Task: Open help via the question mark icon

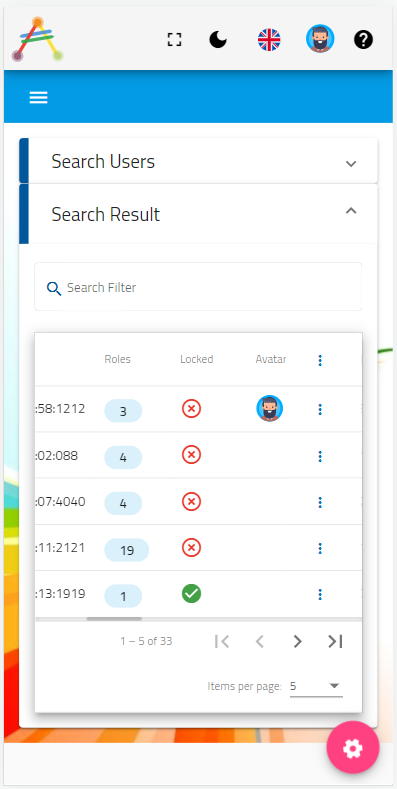Action: [363, 39]
